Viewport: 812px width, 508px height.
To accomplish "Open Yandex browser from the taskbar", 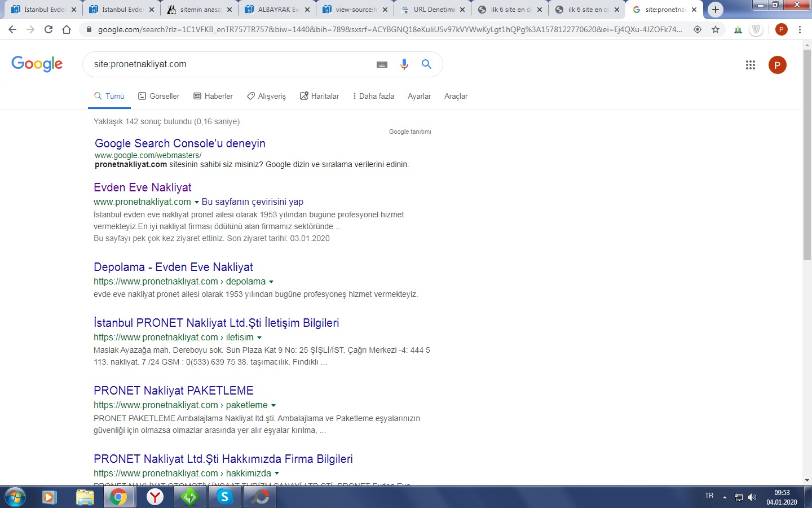I will (x=155, y=497).
